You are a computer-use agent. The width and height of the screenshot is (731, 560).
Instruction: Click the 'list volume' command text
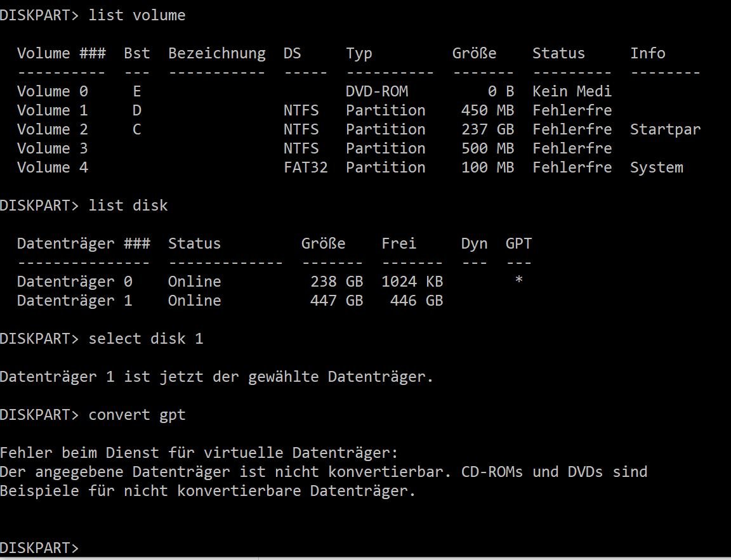click(x=136, y=15)
